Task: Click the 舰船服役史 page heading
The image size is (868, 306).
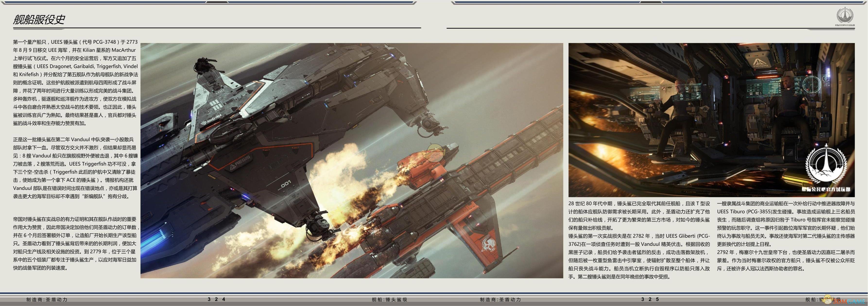Action: 39,19
